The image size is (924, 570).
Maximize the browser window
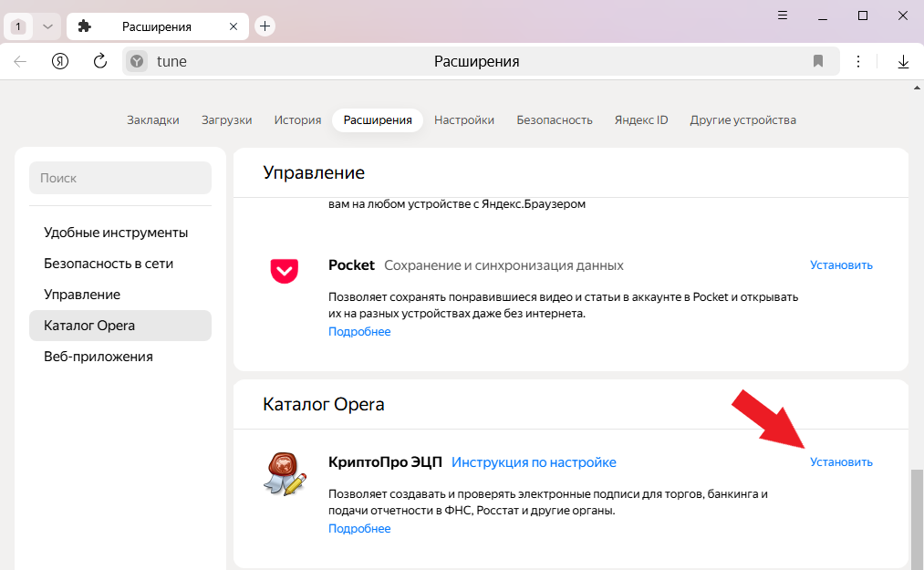pyautogui.click(x=863, y=16)
